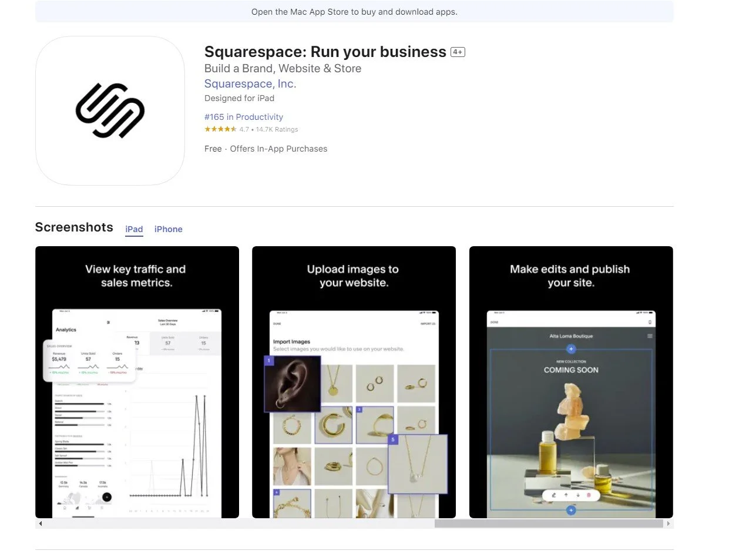Click the Squarespace app icon
This screenshot has height=557, width=756.
coord(110,110)
